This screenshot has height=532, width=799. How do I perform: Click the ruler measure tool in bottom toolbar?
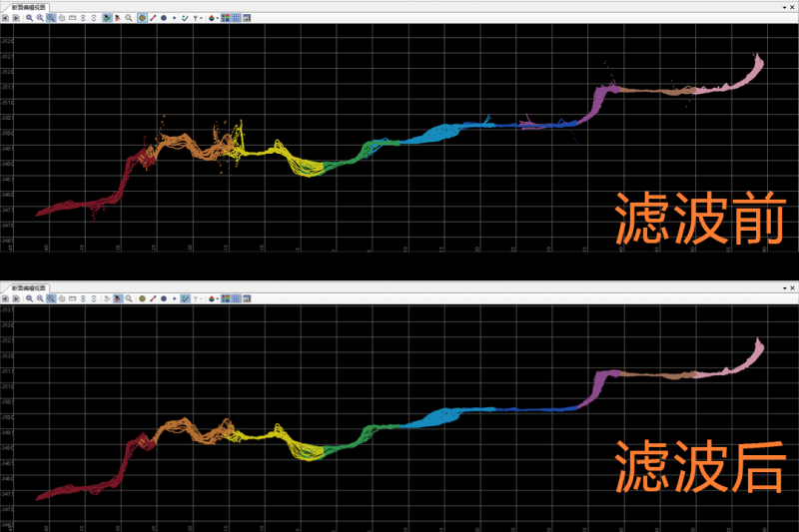click(x=72, y=298)
